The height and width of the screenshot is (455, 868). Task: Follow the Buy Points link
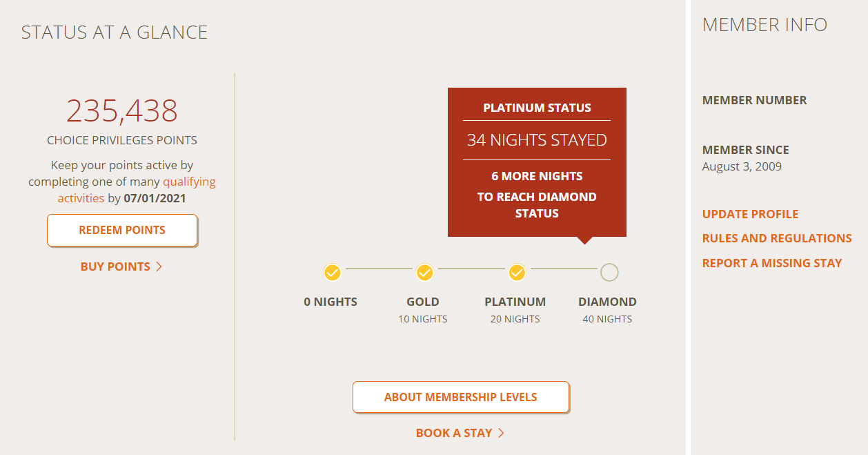pos(115,267)
